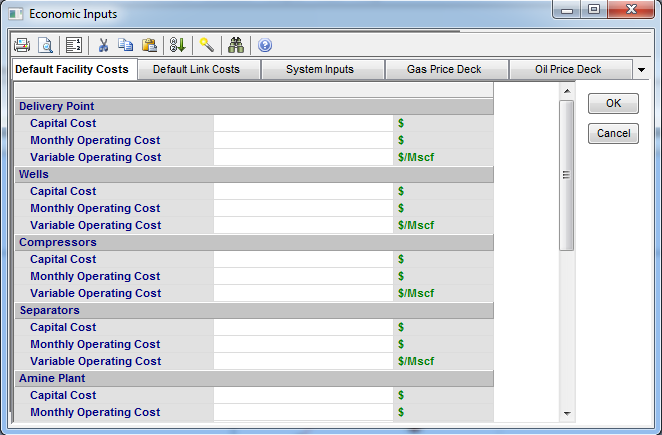Image resolution: width=662 pixels, height=435 pixels.
Task: Select the Gas Price Deck tab
Action: [x=445, y=69]
